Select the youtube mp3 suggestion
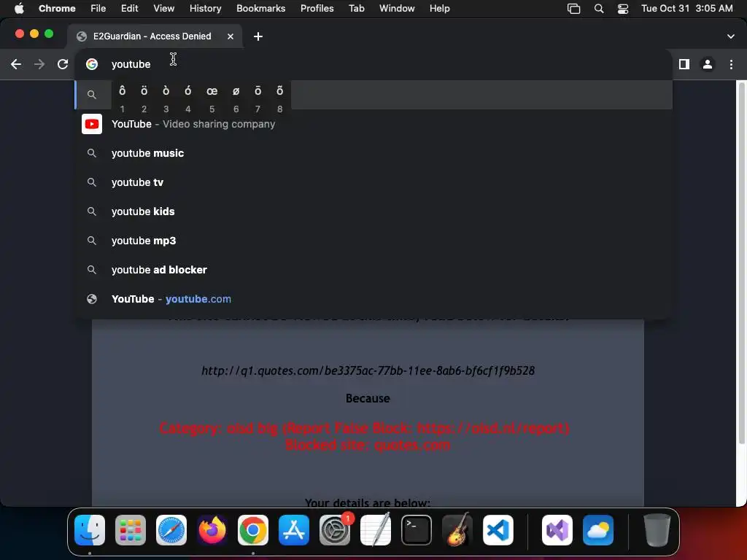Image resolution: width=747 pixels, height=560 pixels. 373,241
